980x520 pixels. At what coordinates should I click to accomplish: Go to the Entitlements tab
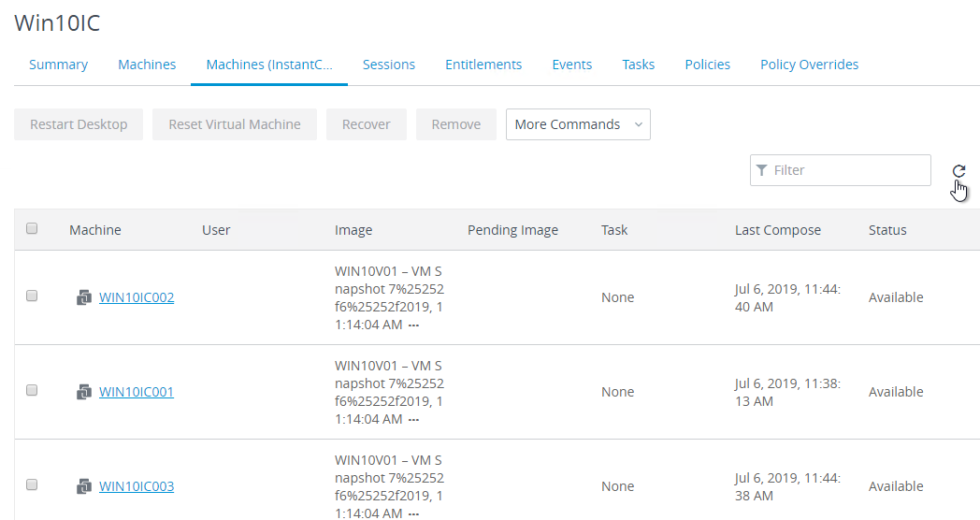(x=483, y=65)
